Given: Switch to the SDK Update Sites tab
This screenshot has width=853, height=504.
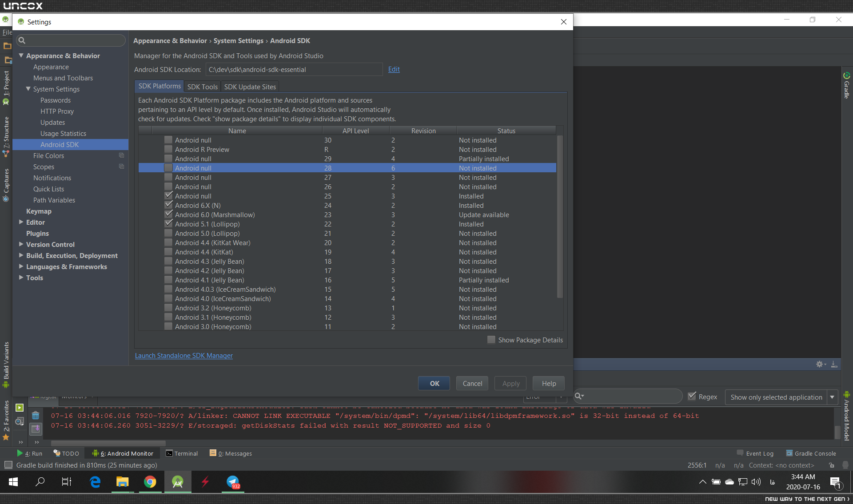Looking at the screenshot, I should point(250,87).
